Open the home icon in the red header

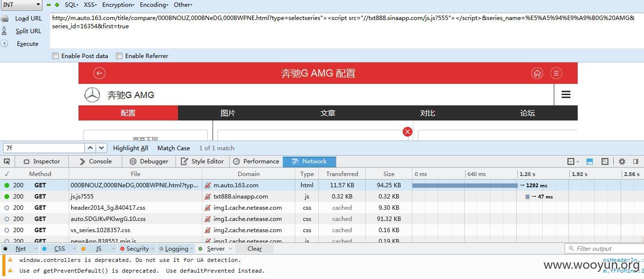click(537, 73)
